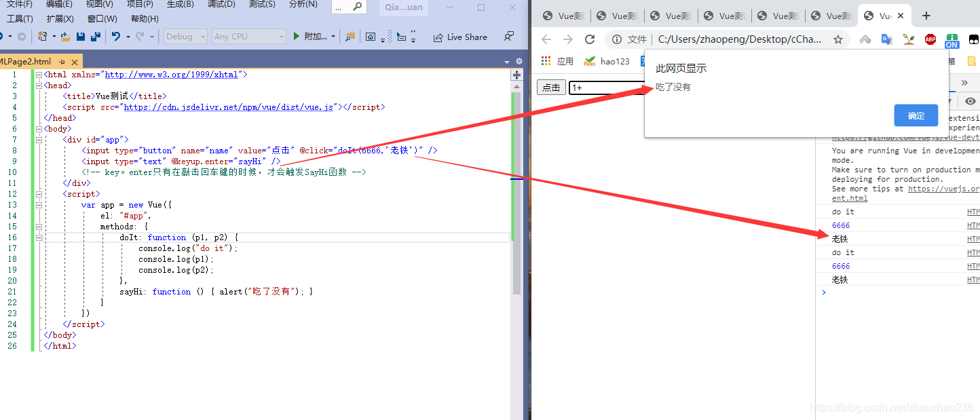Image resolution: width=980 pixels, height=420 pixels.
Task: Click the find in files folder icon
Action: (x=350, y=37)
